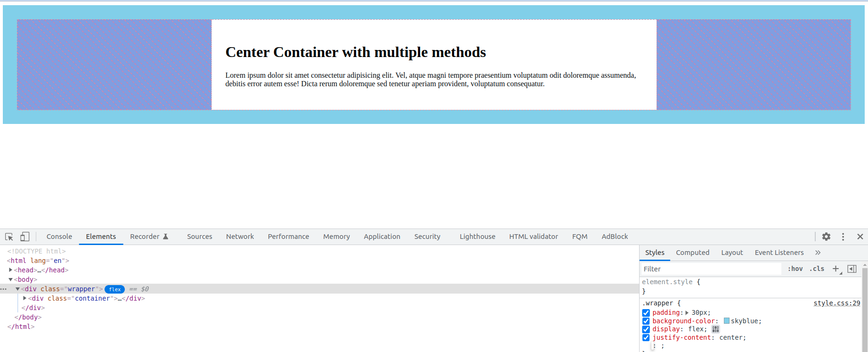The width and height of the screenshot is (868, 352).
Task: Uncheck the display flex declaration
Action: 646,329
